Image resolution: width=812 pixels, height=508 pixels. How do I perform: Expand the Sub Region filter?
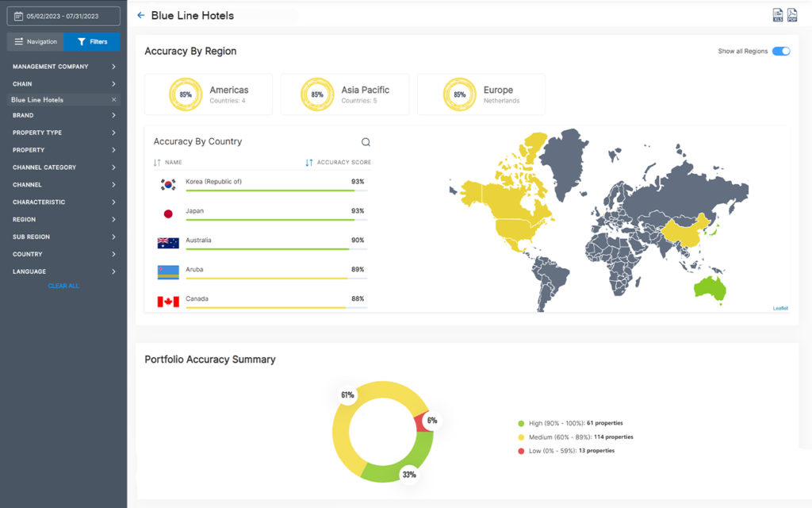(x=63, y=237)
